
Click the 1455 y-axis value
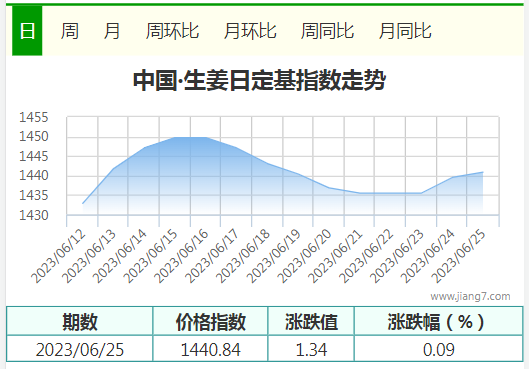pyautogui.click(x=34, y=117)
